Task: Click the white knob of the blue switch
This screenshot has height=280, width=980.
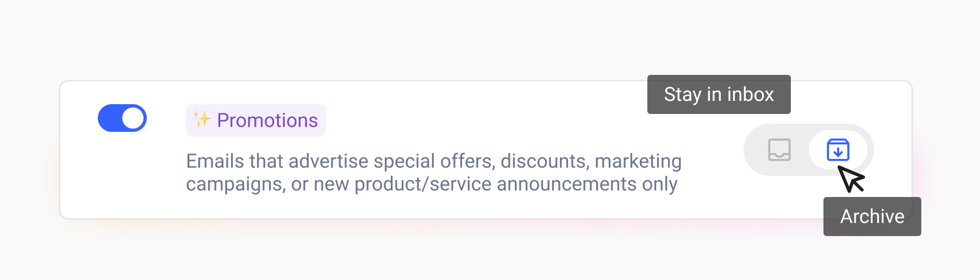Action: click(x=133, y=118)
